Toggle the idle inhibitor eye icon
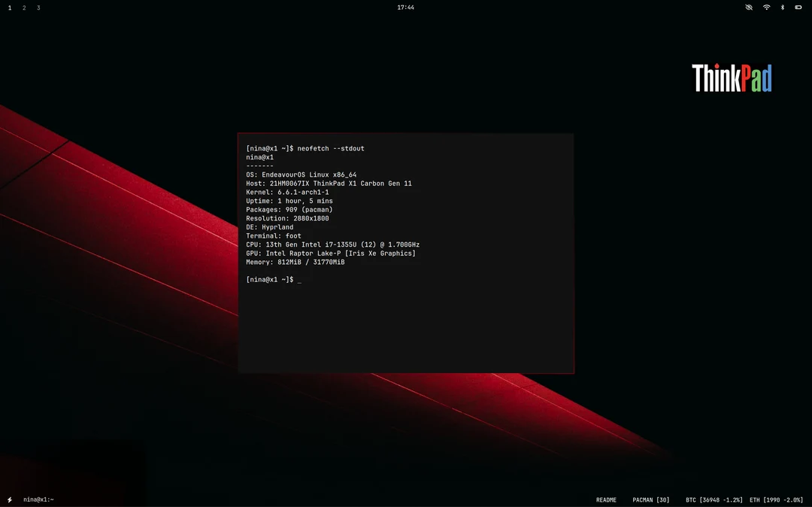 coord(748,8)
